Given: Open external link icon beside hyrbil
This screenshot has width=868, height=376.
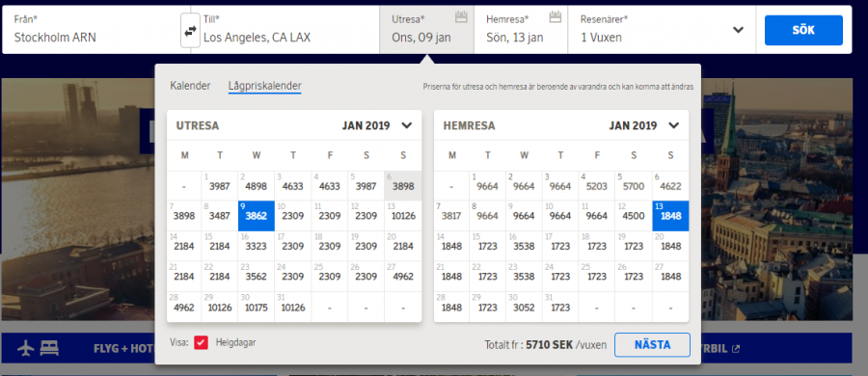Looking at the screenshot, I should point(736,349).
